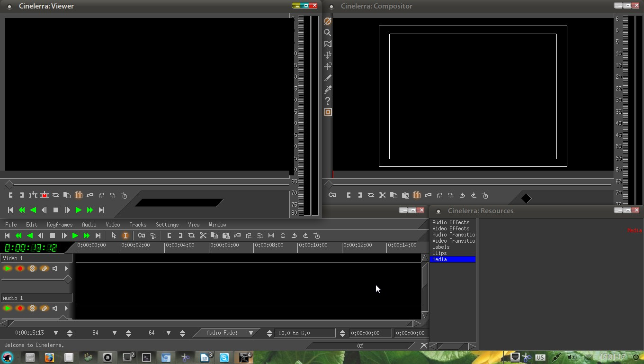Open the Keyframes menu
This screenshot has width=644, height=364.
[x=60, y=225]
